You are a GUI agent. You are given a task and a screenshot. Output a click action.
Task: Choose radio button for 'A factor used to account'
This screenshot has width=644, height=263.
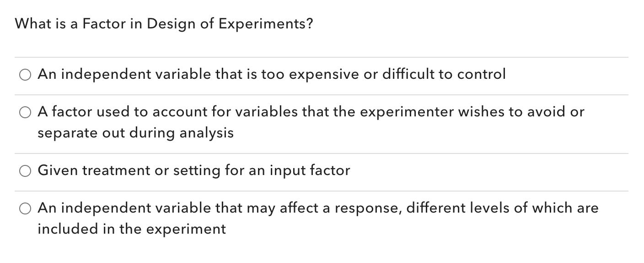[x=25, y=112]
